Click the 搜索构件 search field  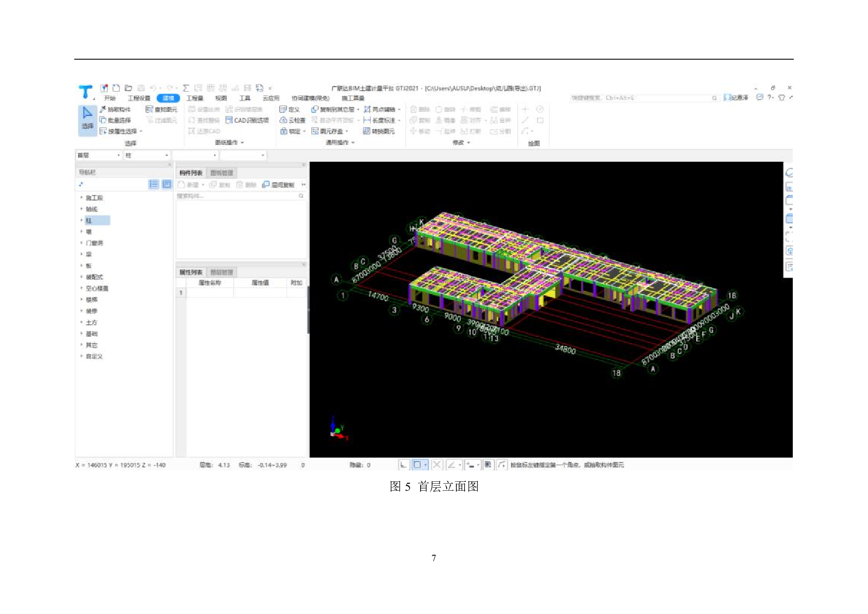238,196
